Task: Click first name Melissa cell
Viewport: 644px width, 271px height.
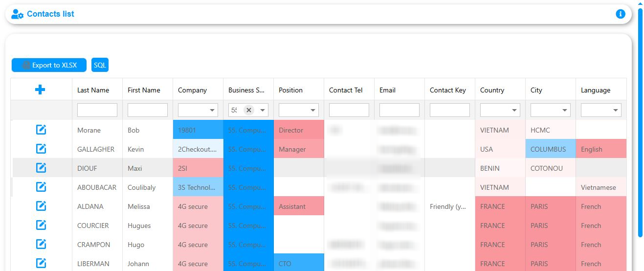Action: (x=148, y=206)
